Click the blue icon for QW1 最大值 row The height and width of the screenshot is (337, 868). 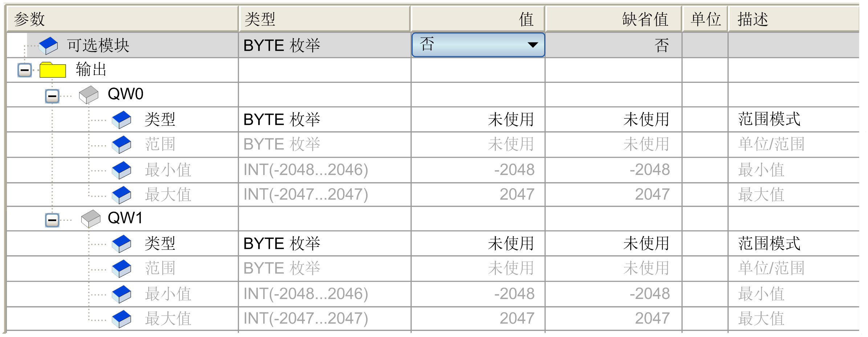tap(122, 319)
